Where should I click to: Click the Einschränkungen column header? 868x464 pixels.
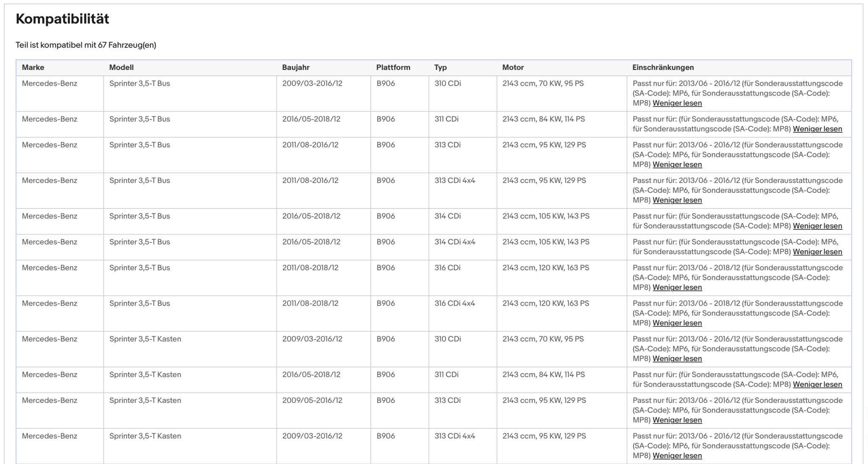(x=663, y=67)
